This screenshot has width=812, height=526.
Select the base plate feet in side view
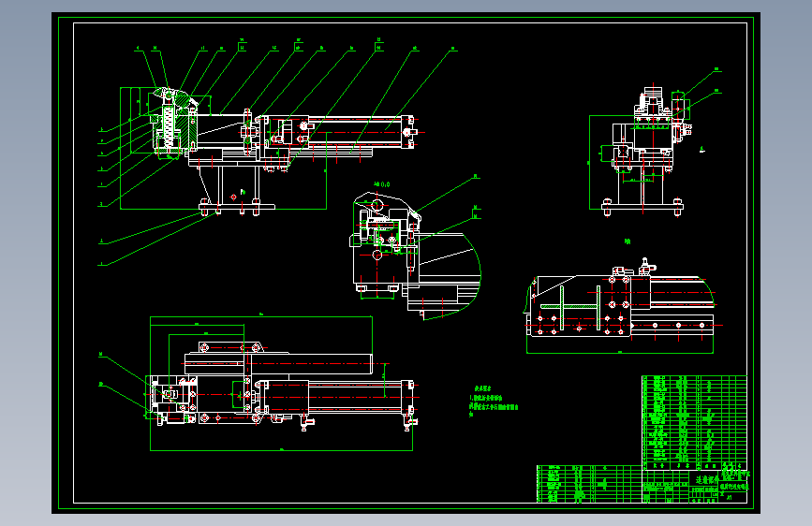(x=237, y=207)
